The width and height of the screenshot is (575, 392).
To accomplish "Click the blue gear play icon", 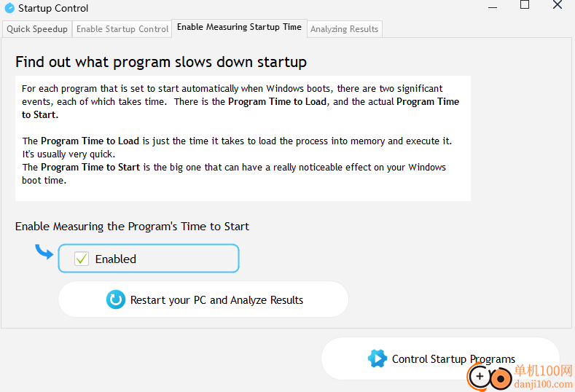I will click(377, 358).
